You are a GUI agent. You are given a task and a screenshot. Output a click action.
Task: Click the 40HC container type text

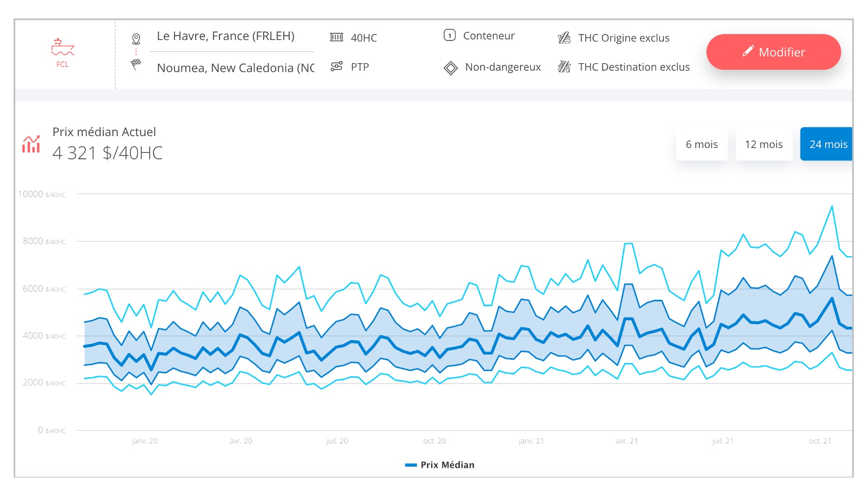click(364, 38)
